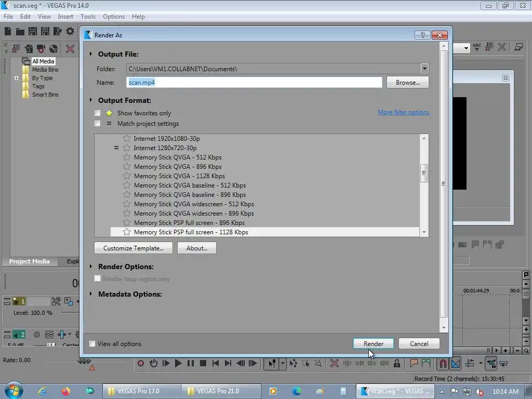Click the Zoom tool magnifier icon
This screenshot has width=532, height=399.
318,363
